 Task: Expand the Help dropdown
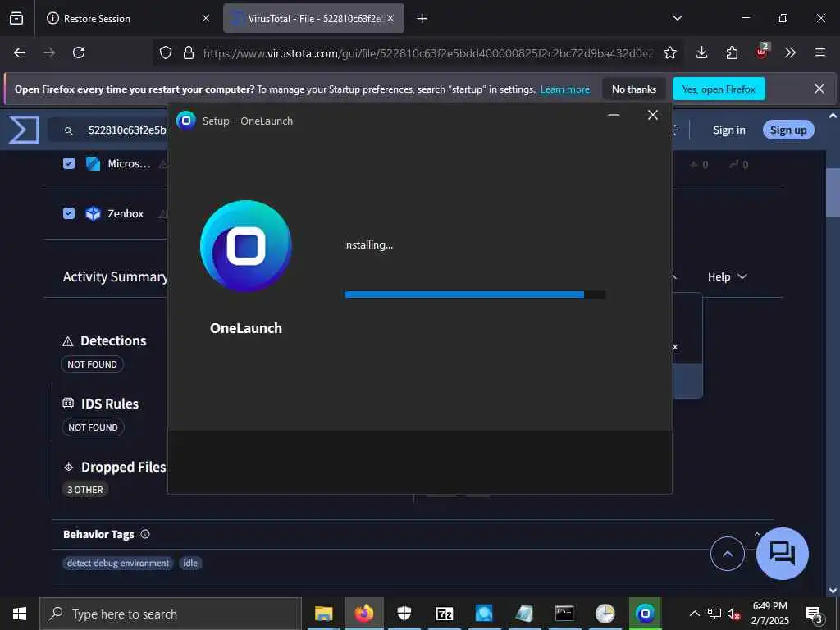[x=727, y=277]
